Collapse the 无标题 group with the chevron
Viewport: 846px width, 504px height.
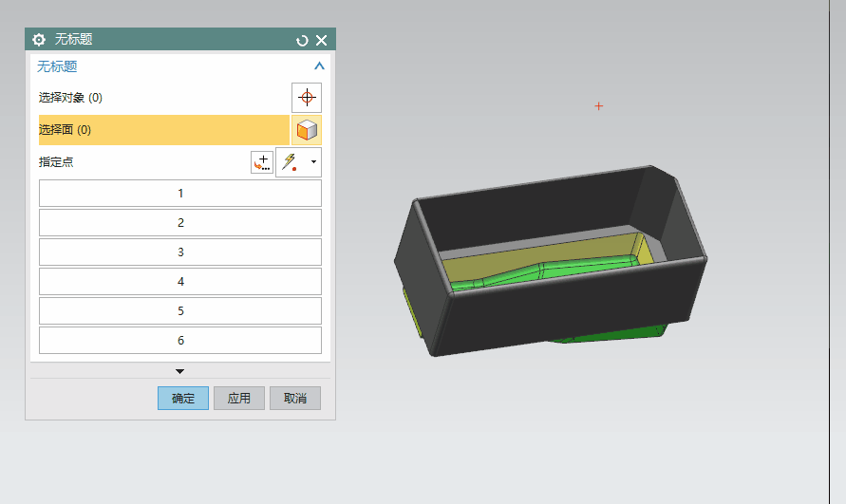(x=319, y=65)
